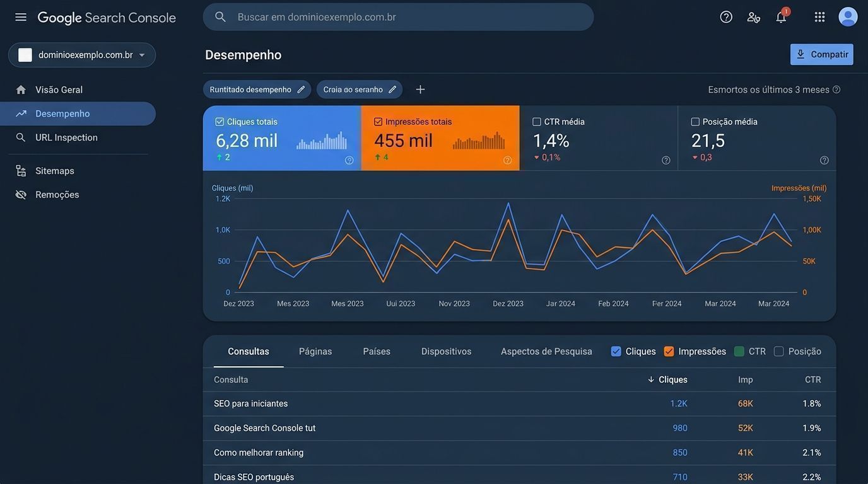The image size is (868, 484).
Task: Select Desempenho in the sidebar
Action: coord(78,113)
